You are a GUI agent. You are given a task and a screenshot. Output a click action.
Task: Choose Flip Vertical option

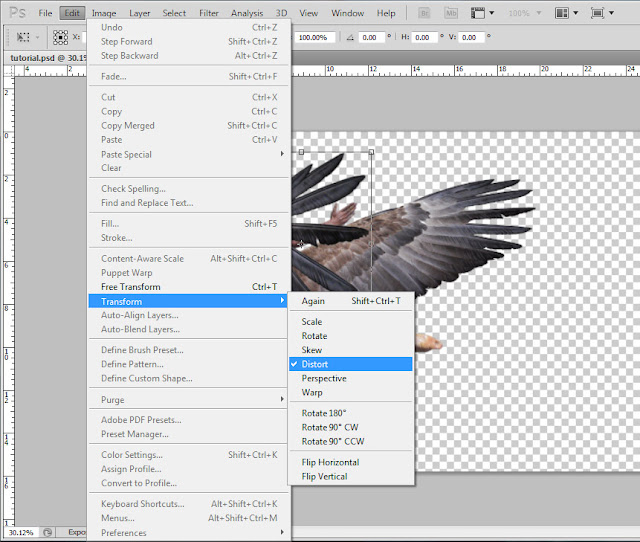350,476
